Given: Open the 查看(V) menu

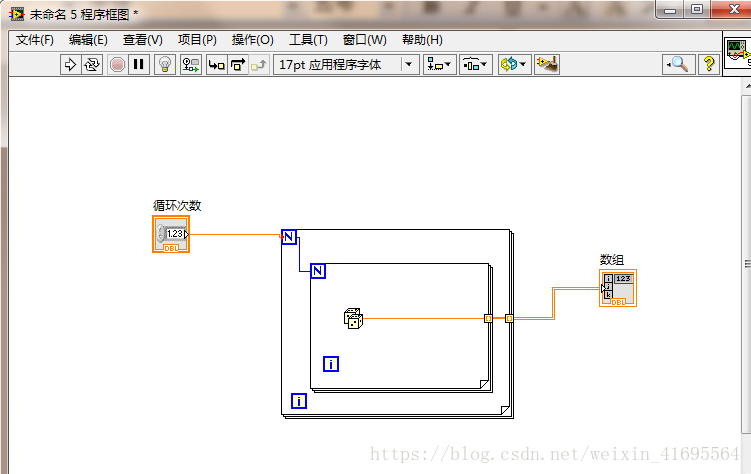Looking at the screenshot, I should pyautogui.click(x=143, y=40).
